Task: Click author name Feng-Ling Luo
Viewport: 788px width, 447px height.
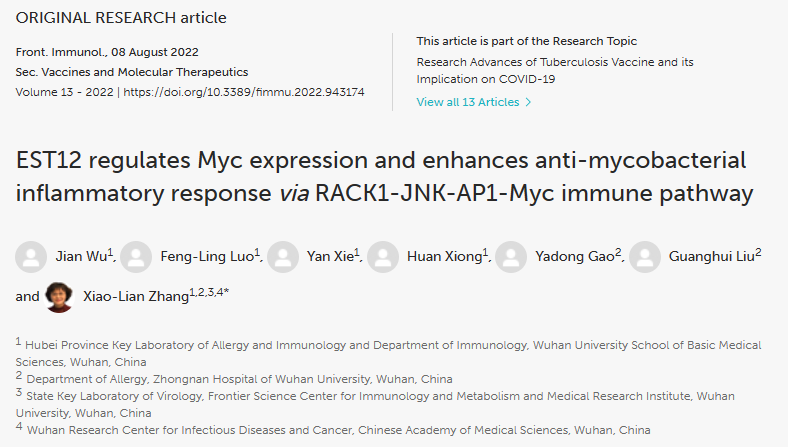Action: coord(207,256)
